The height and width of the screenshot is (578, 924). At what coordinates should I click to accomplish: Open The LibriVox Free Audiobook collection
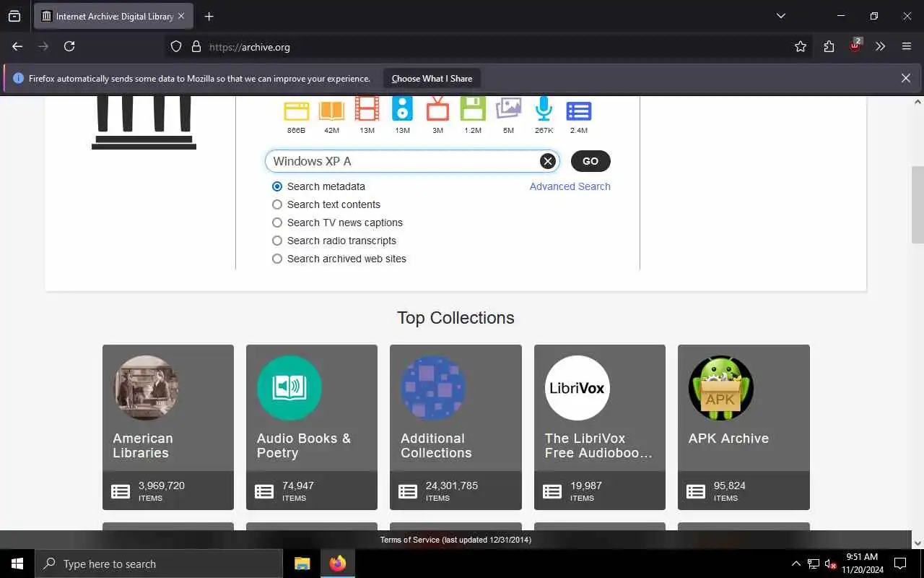tap(600, 427)
